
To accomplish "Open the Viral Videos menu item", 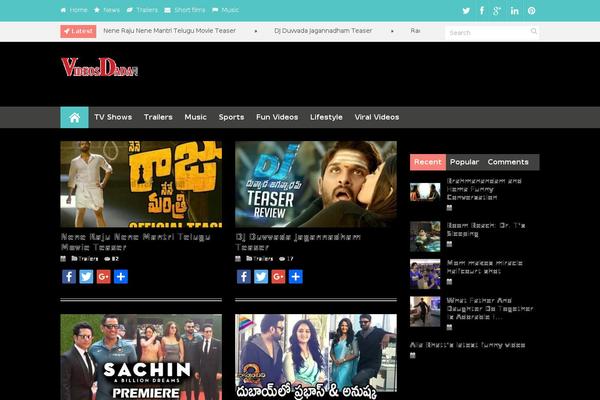I will click(x=377, y=117).
